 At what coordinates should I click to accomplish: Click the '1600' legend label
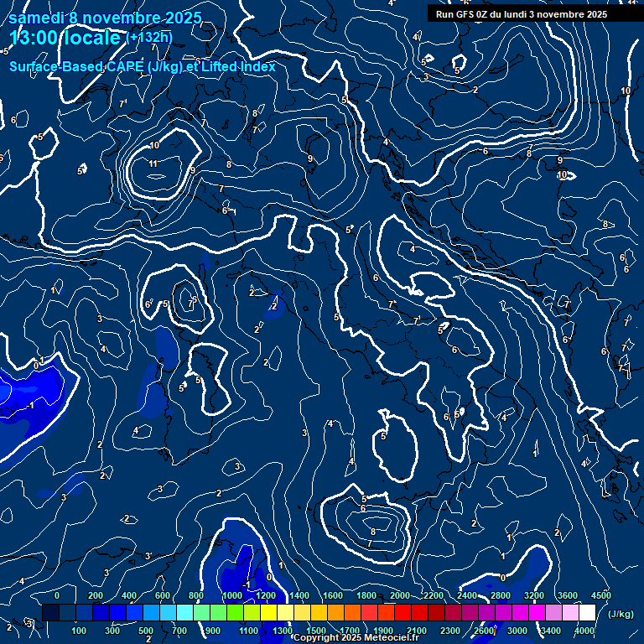[x=333, y=595]
